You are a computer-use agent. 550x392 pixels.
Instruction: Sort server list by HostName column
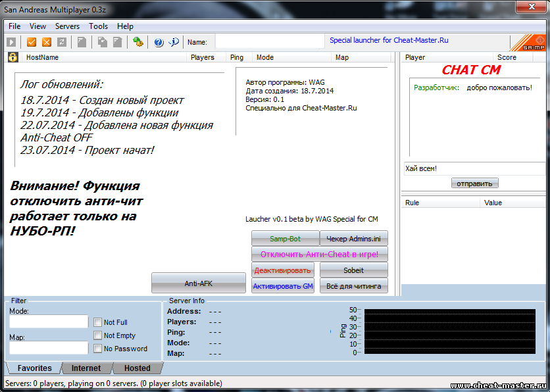click(42, 57)
